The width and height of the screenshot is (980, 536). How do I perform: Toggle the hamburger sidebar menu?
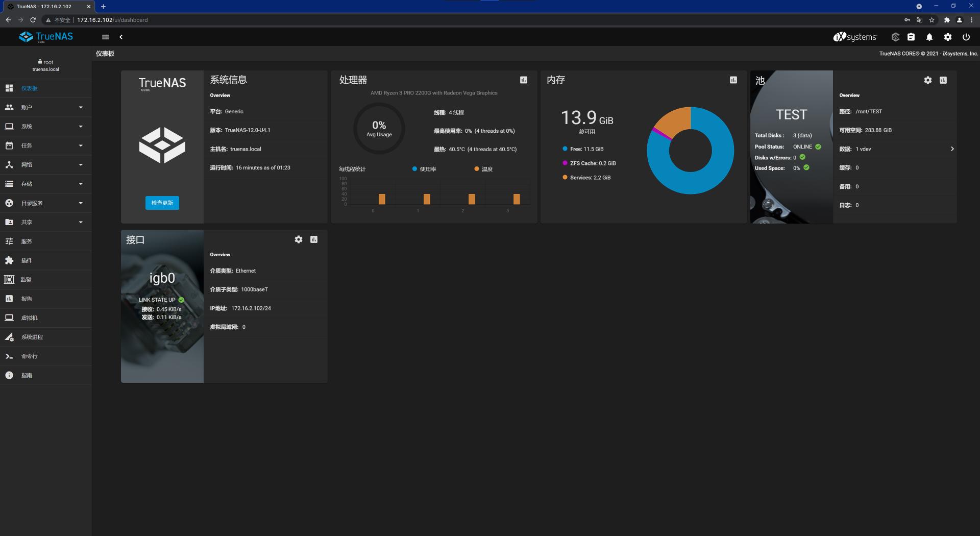coord(106,37)
